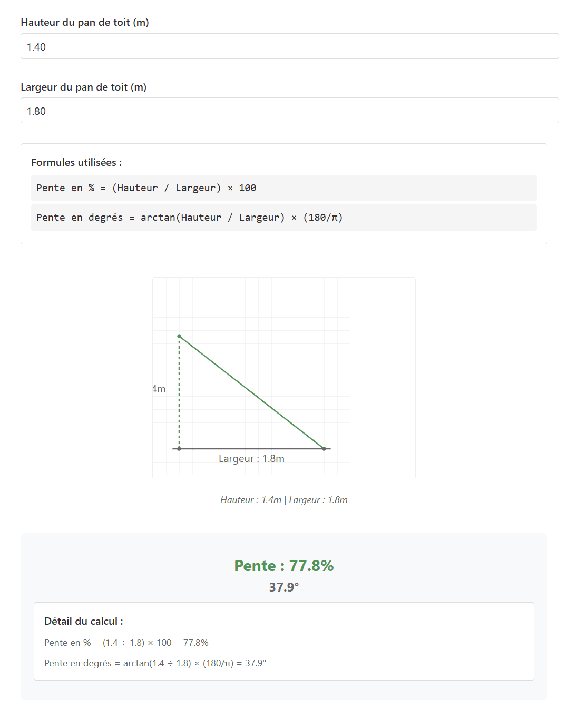The image size is (577, 728).
Task: Click the Largeur du pan de toit label
Action: 83,87
